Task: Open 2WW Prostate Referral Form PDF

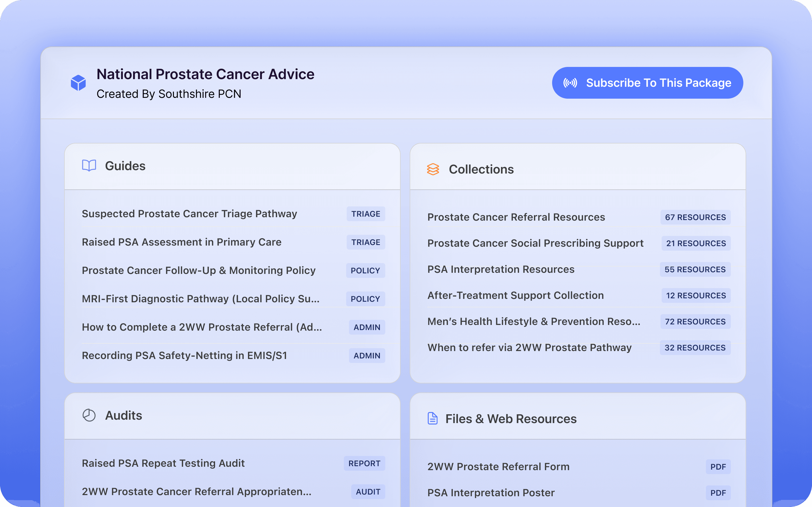Action: click(498, 467)
